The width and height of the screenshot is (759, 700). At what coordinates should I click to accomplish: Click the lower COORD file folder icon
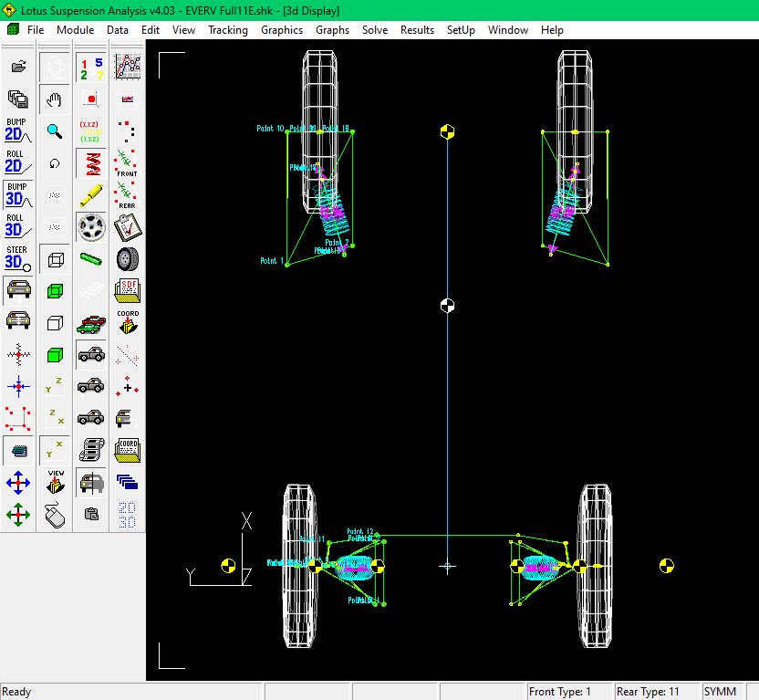coord(128,451)
